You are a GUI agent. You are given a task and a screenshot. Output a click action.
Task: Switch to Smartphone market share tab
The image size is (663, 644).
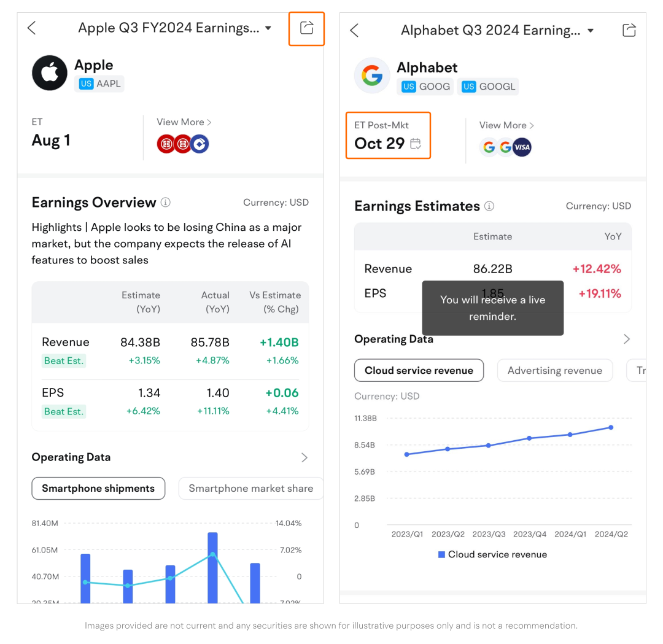click(x=250, y=489)
